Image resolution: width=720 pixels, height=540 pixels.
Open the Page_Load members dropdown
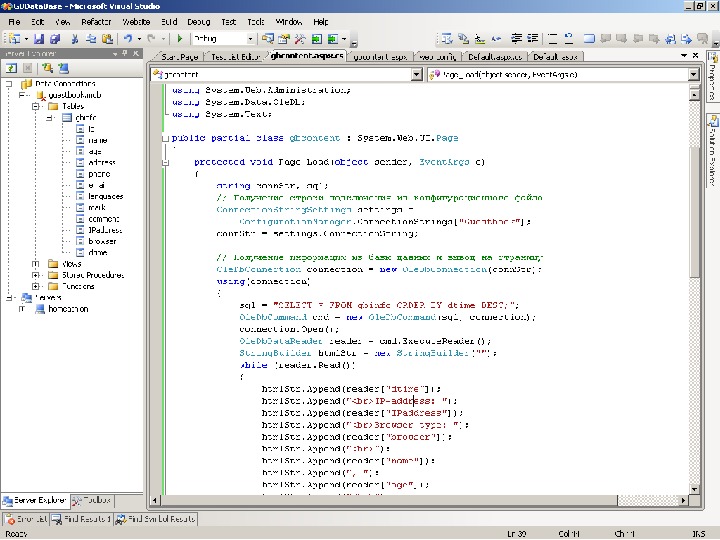tap(693, 75)
